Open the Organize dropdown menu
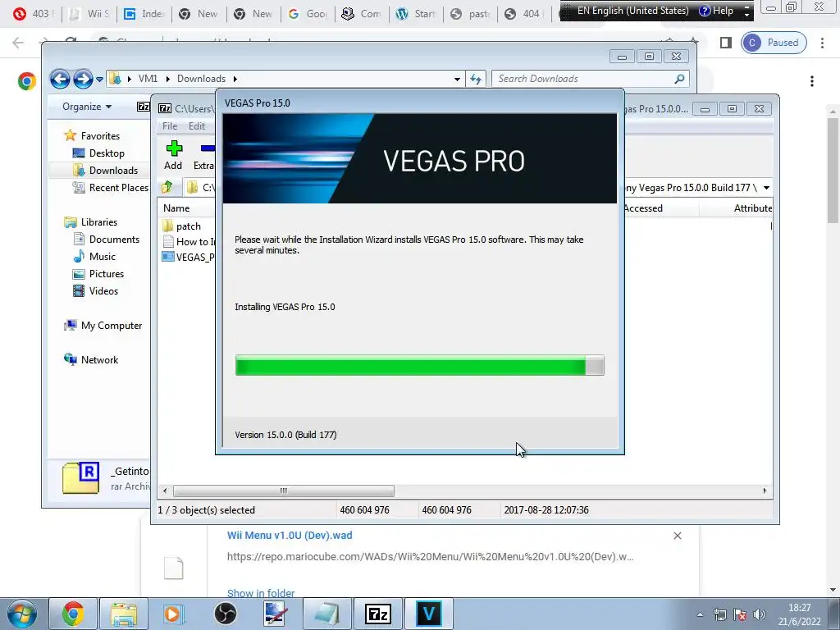The width and height of the screenshot is (840, 630). click(x=87, y=107)
